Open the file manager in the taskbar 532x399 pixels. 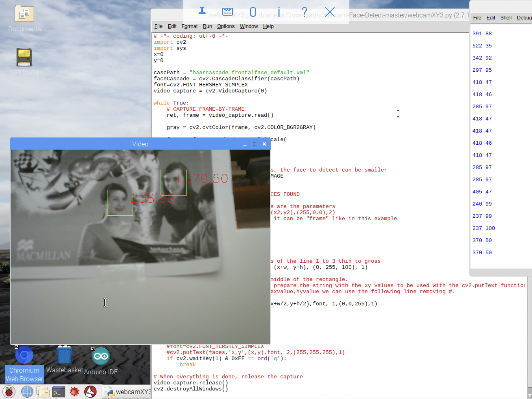(43, 392)
